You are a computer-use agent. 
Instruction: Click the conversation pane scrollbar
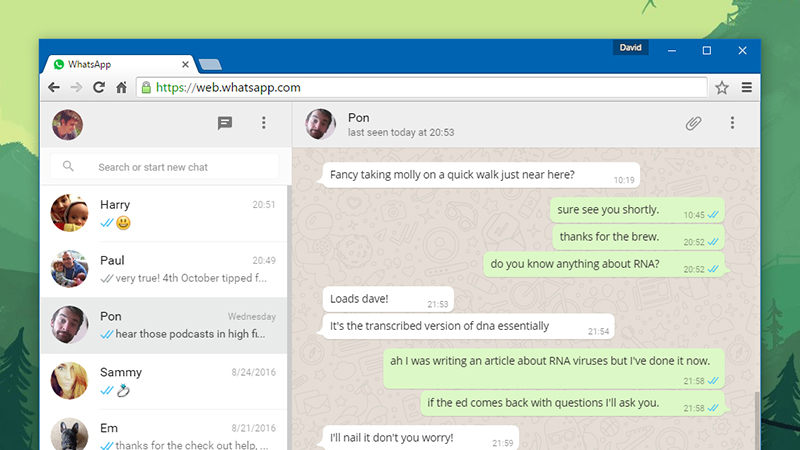[757, 420]
